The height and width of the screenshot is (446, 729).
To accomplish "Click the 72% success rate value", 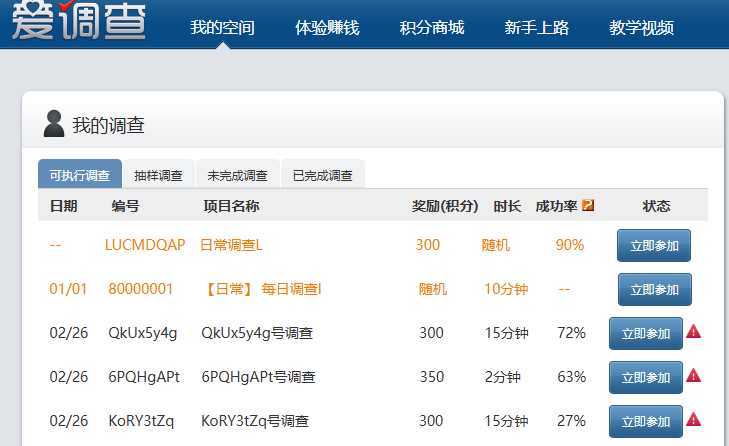I will click(x=571, y=333).
